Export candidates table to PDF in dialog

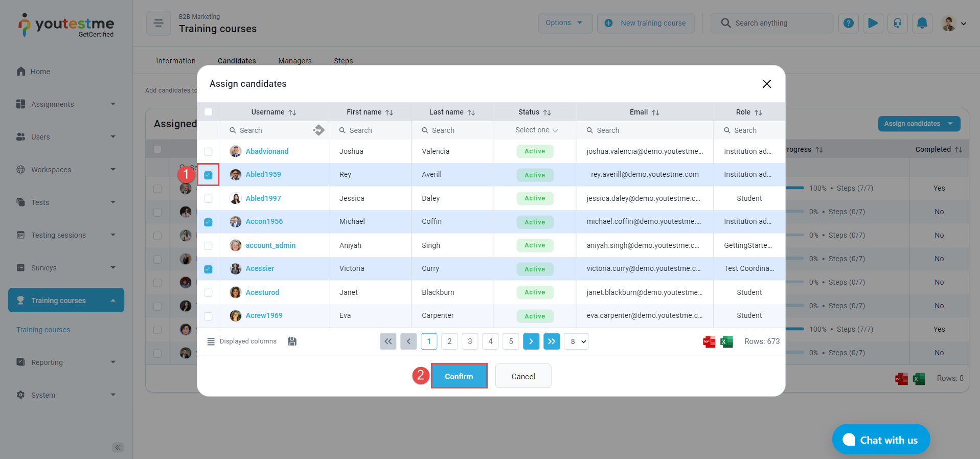[709, 341]
